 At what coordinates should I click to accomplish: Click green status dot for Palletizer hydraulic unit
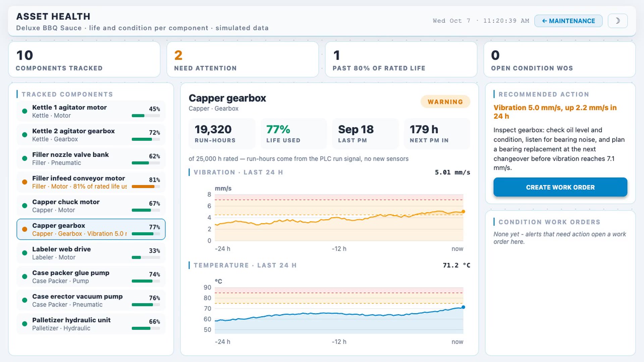click(x=24, y=324)
